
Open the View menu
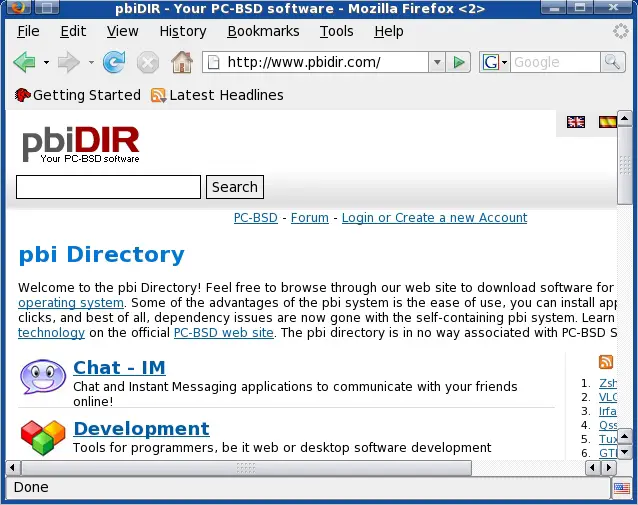coord(122,31)
